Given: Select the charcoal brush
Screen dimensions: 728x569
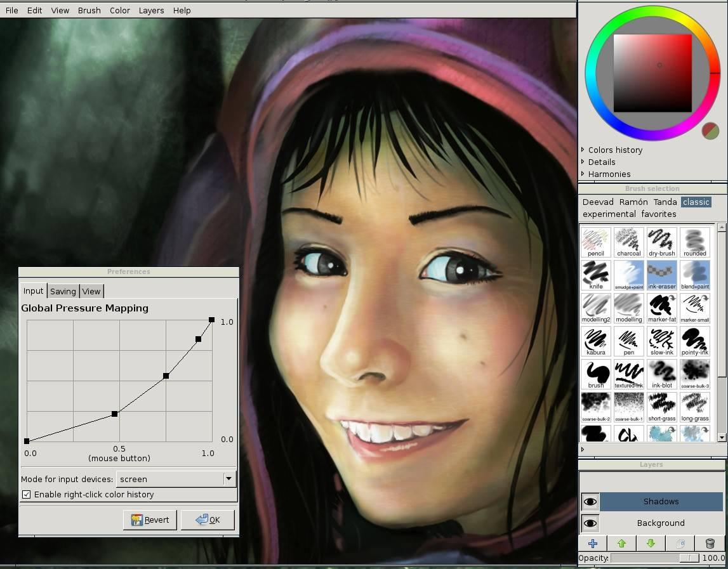Looking at the screenshot, I should pos(628,242).
